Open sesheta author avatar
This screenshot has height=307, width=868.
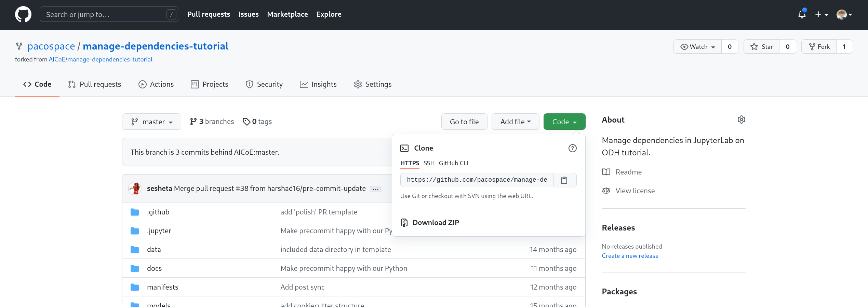(135, 189)
